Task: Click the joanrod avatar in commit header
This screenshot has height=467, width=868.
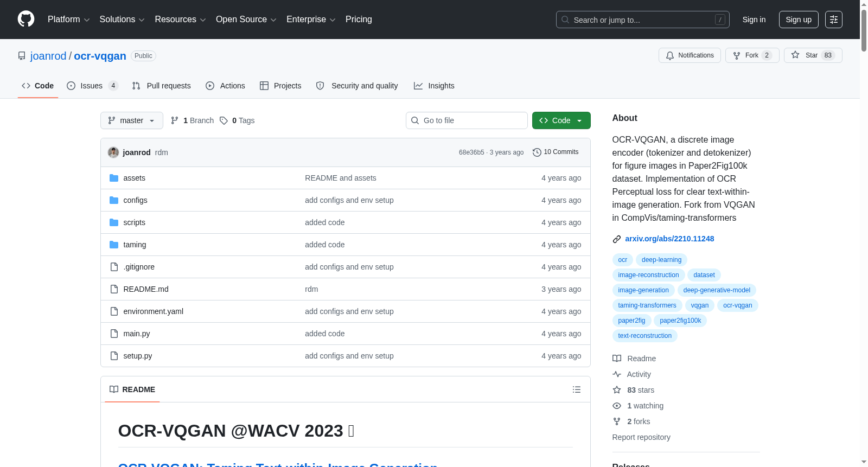Action: pyautogui.click(x=113, y=152)
